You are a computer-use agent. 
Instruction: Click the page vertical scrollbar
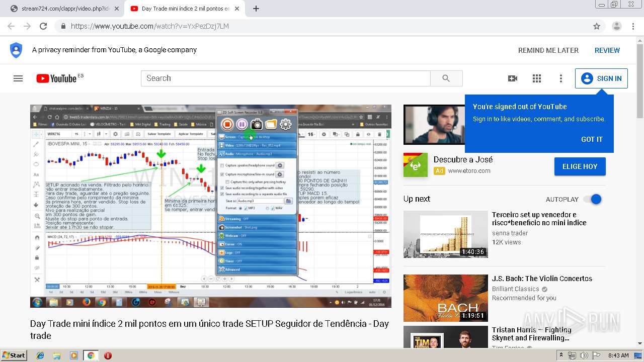pyautogui.click(x=639, y=80)
